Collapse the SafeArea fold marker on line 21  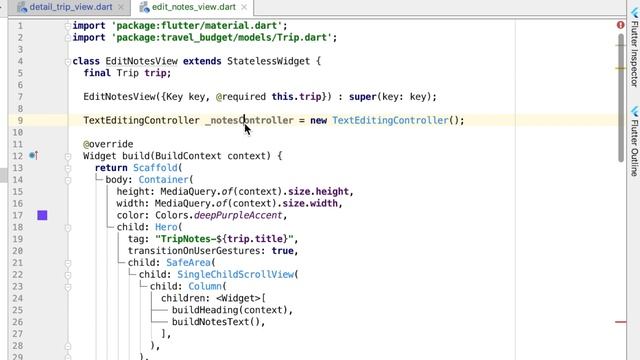[x=68, y=263]
